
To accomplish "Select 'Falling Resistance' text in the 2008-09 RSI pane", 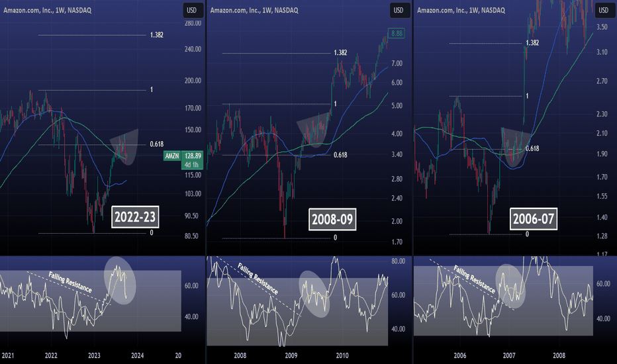I will pyautogui.click(x=258, y=279).
